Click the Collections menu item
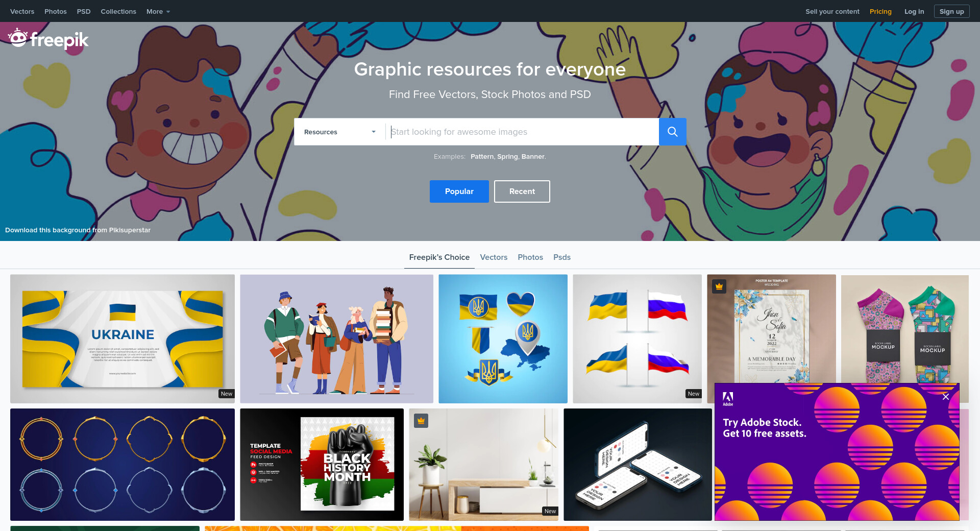Viewport: 980px width, 531px height. point(118,11)
